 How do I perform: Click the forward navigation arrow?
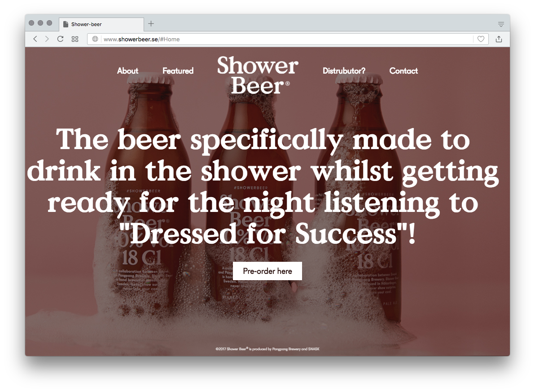pos(47,39)
